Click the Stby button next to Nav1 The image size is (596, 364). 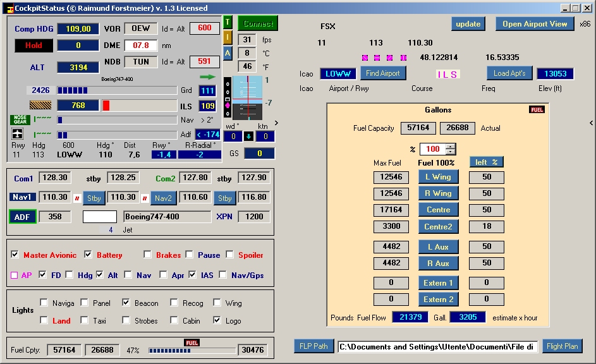[94, 198]
